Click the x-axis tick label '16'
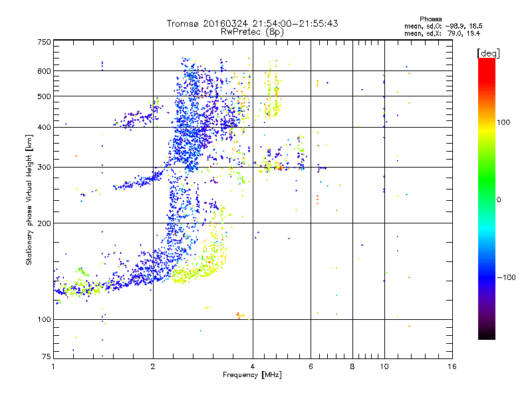 [x=452, y=366]
